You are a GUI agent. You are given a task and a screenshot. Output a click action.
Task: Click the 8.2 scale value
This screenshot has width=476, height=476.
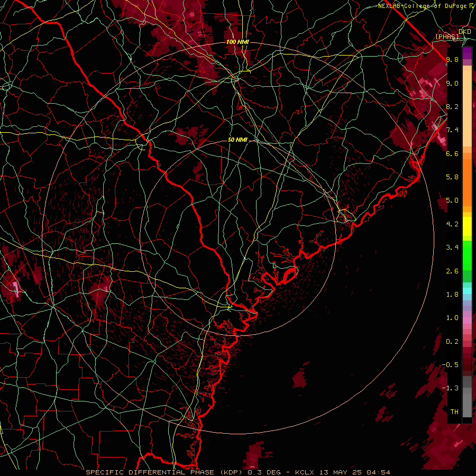click(452, 106)
